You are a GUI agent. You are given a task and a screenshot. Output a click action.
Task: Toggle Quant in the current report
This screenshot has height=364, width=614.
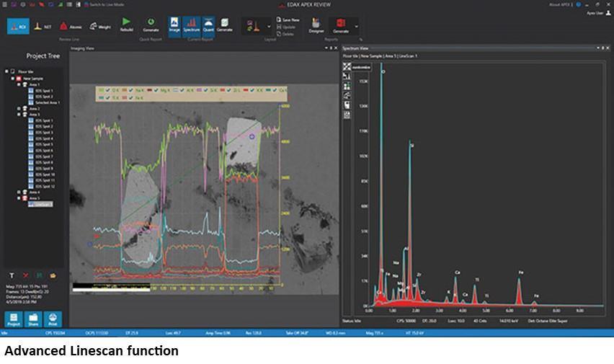point(208,25)
